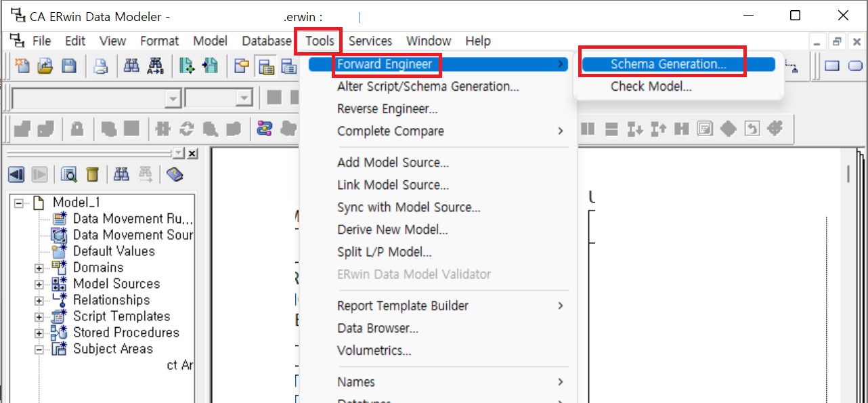Screen dimensions: 868x403
Task: Select Data Movement Sources tree item
Action: (133, 235)
